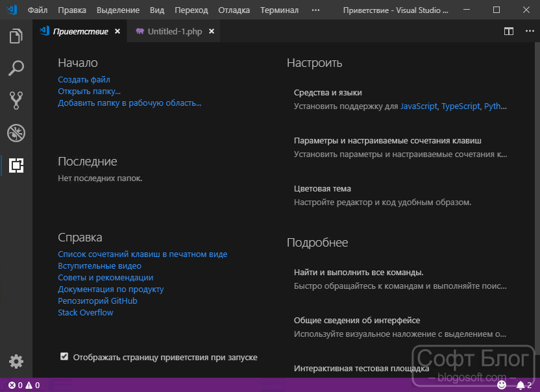
Task: Open the Правка menu
Action: coord(72,10)
